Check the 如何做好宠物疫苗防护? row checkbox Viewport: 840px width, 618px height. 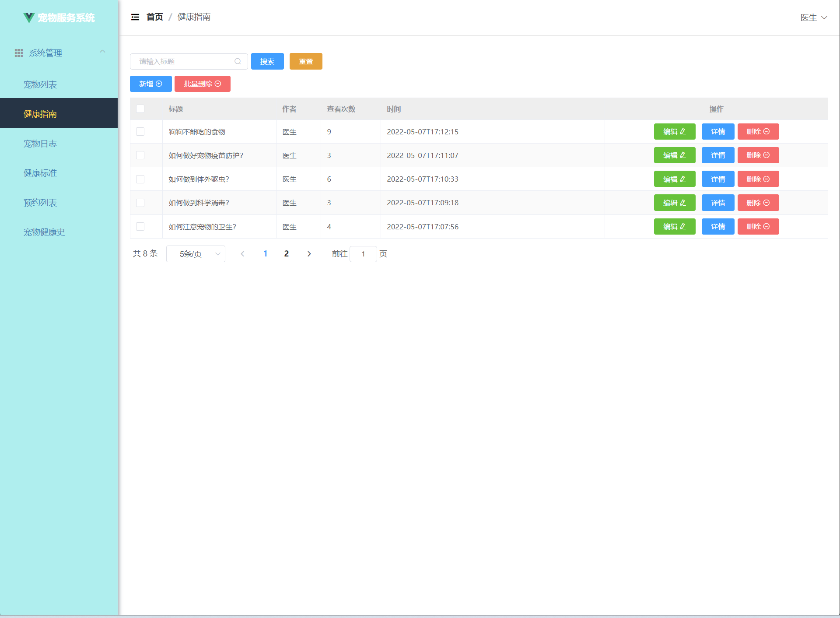pyautogui.click(x=140, y=155)
